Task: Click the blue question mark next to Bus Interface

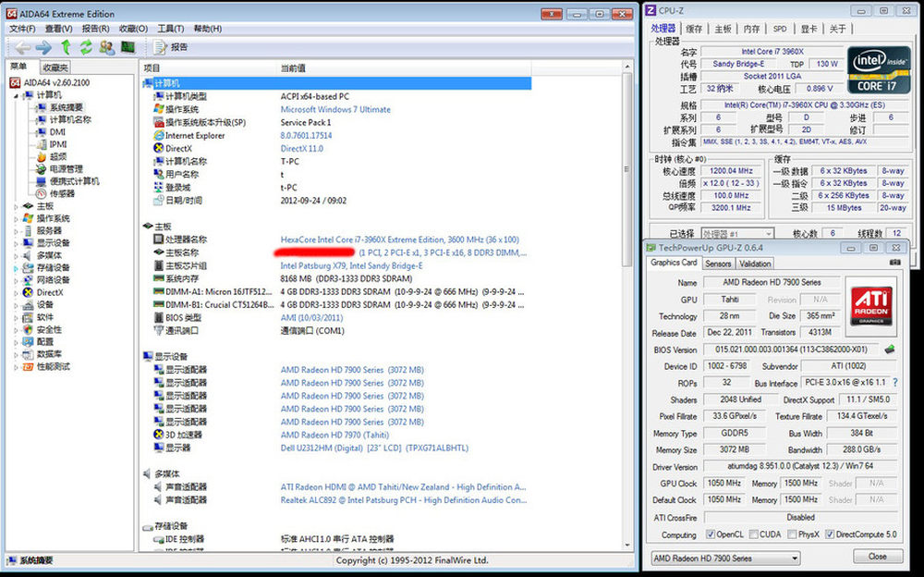Action: pos(895,382)
